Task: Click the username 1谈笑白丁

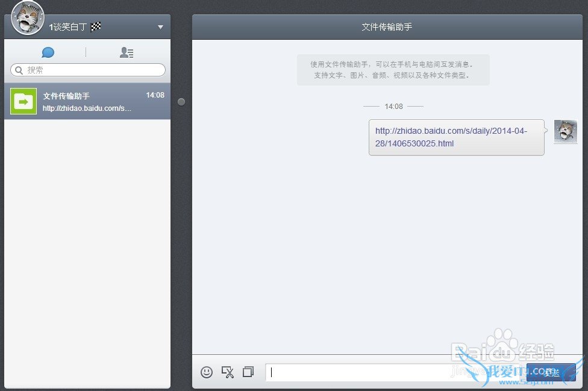Action: 68,27
